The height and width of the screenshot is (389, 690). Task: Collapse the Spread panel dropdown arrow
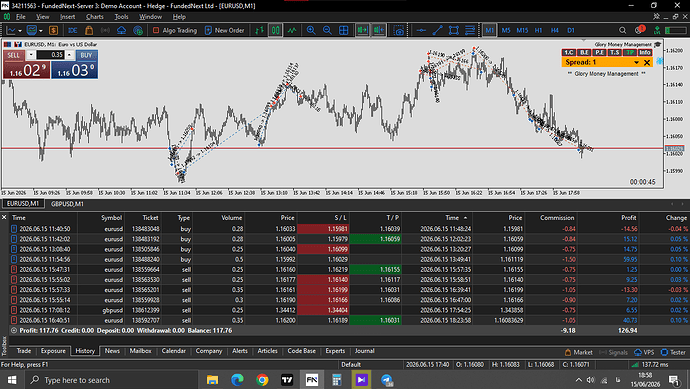(636, 62)
